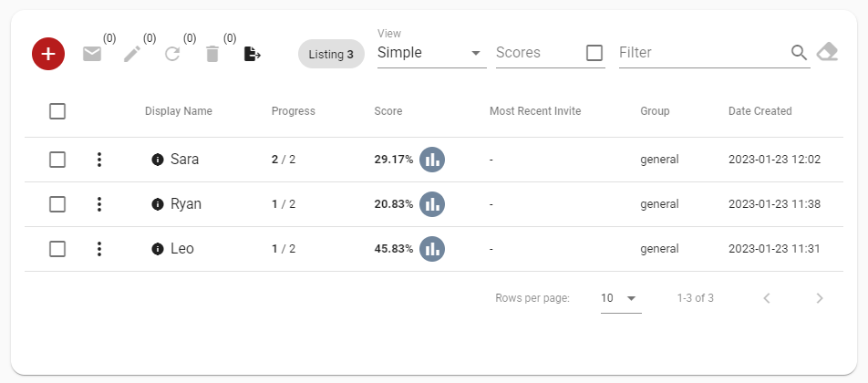The height and width of the screenshot is (383, 868).
Task: Focus the Filter text field
Action: [703, 53]
